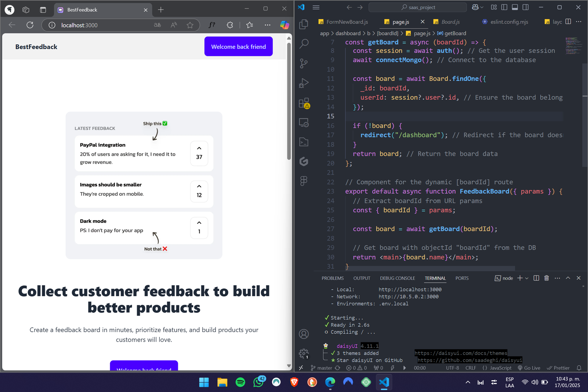Click the Manage gear icon in VS Code
588x392 pixels.
pos(304,353)
